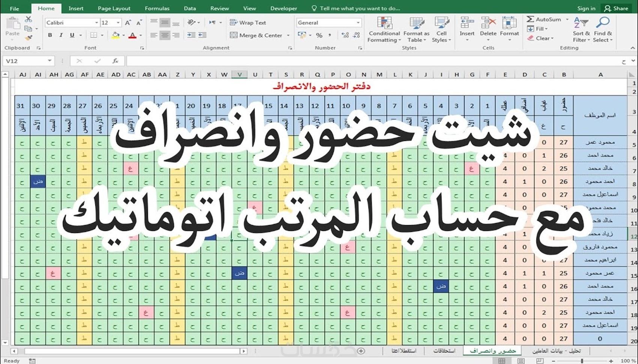Open the Calibri font name dropdown
Screen dimensions: 638x364
[96, 23]
